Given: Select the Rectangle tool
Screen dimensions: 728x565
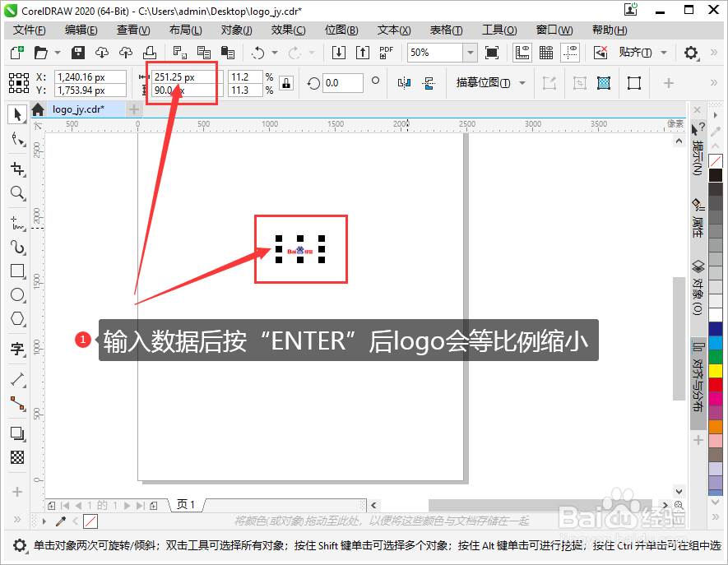Looking at the screenshot, I should [x=17, y=271].
